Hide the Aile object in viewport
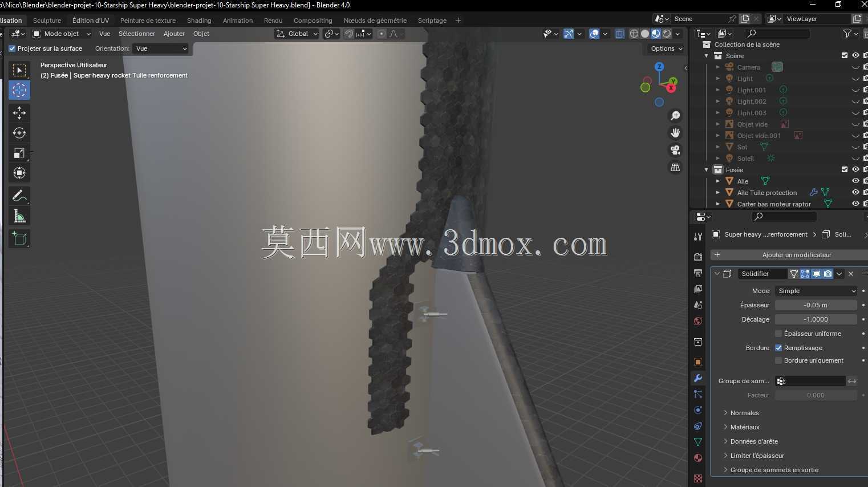Screen dimensions: 868x487 pos(855,181)
